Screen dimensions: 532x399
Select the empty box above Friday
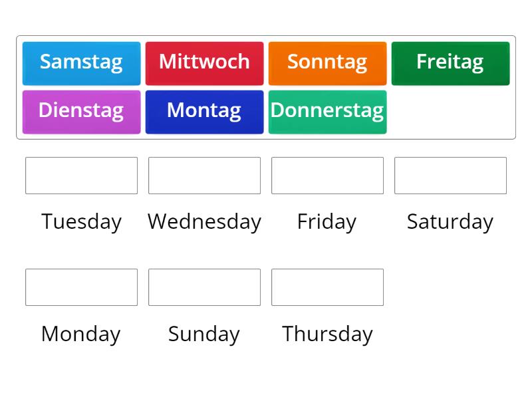(327, 176)
